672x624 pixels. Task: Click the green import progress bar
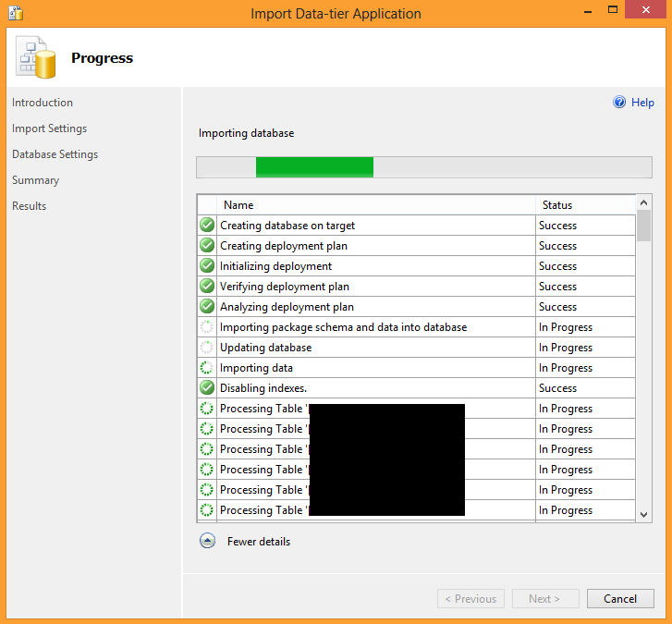[314, 167]
